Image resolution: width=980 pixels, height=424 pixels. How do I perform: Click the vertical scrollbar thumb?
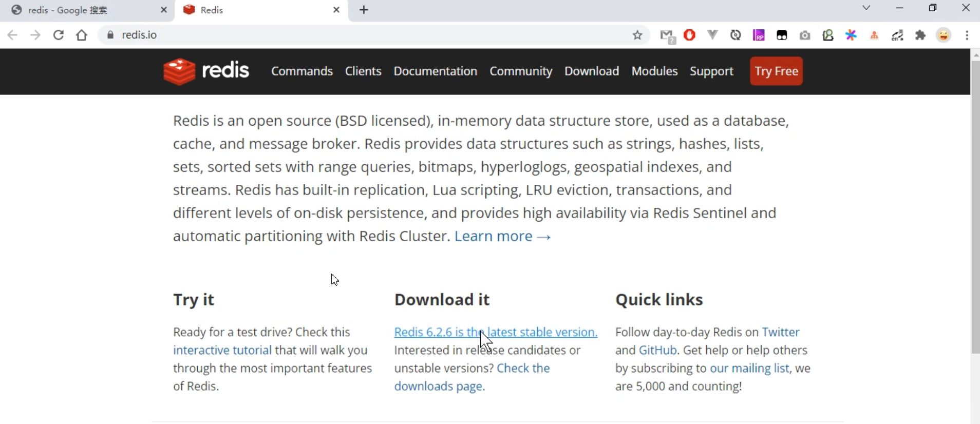coord(975,207)
